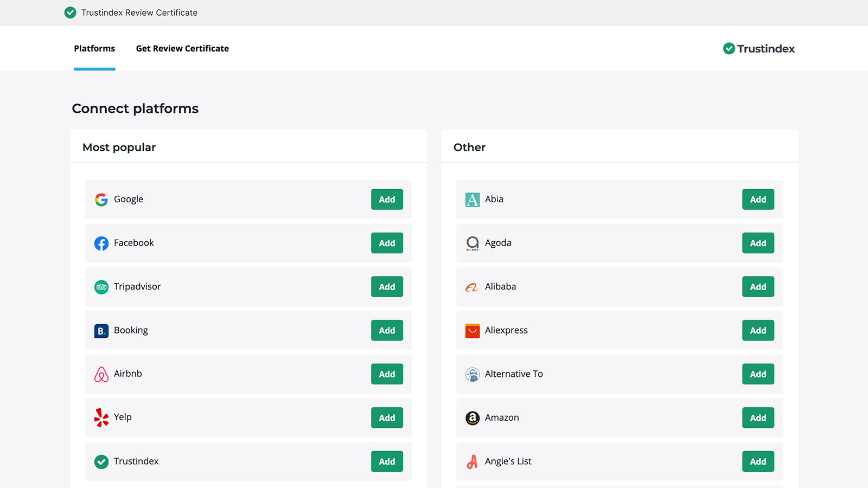The height and width of the screenshot is (488, 868).
Task: Add the Aliexpress platform
Action: (758, 331)
